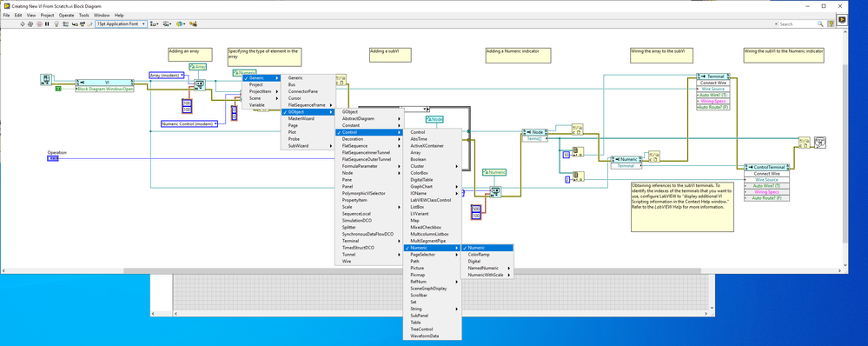Viewport: 868px width, 346px height.
Task: Expand the Terminal submenu under GObject
Action: (369, 241)
